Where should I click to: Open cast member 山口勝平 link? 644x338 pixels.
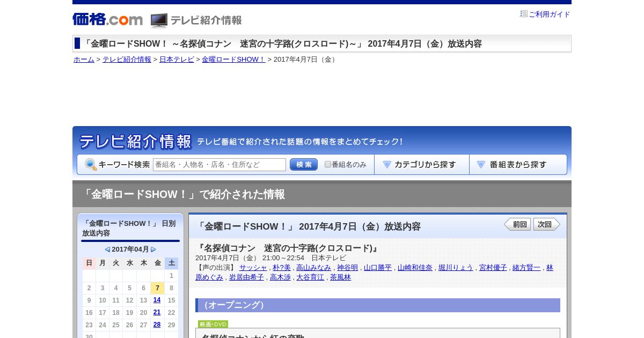click(378, 268)
